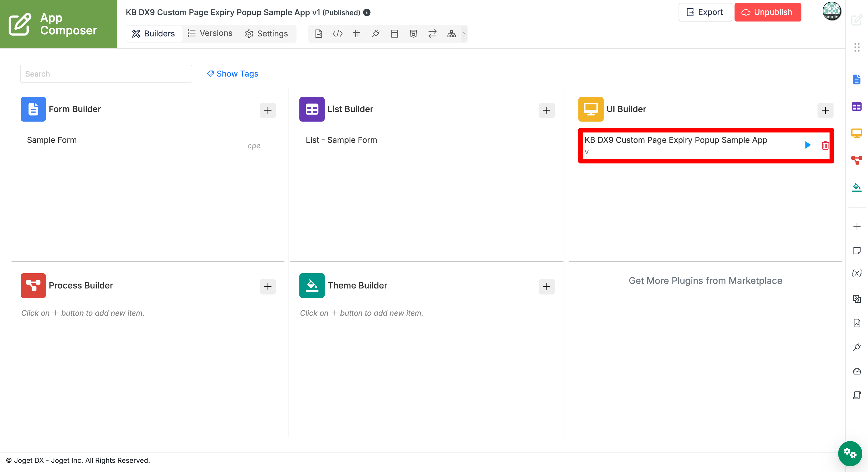
Task: Click the stacked rows toolbar icon
Action: (394, 34)
